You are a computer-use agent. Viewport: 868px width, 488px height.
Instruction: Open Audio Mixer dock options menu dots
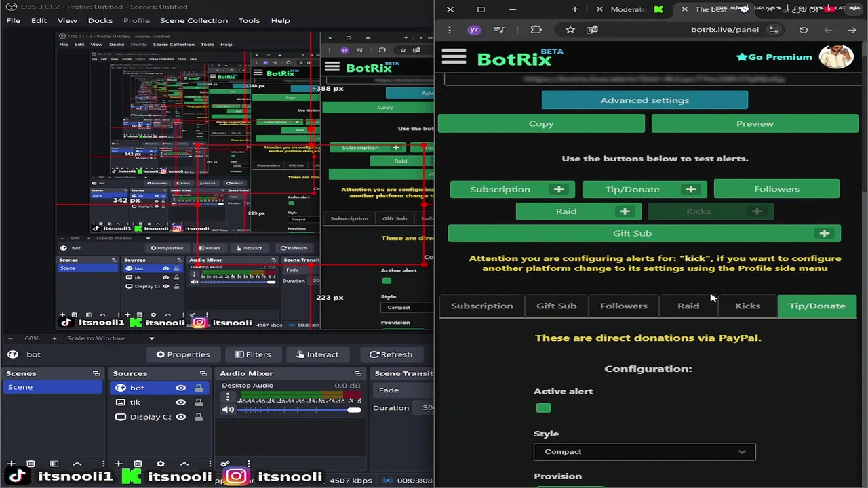(249, 464)
